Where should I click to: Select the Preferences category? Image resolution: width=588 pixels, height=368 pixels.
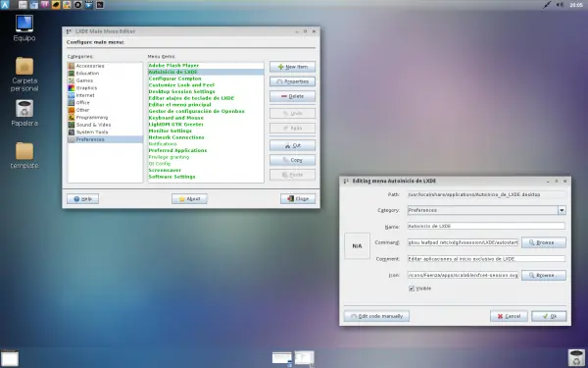tap(105, 139)
